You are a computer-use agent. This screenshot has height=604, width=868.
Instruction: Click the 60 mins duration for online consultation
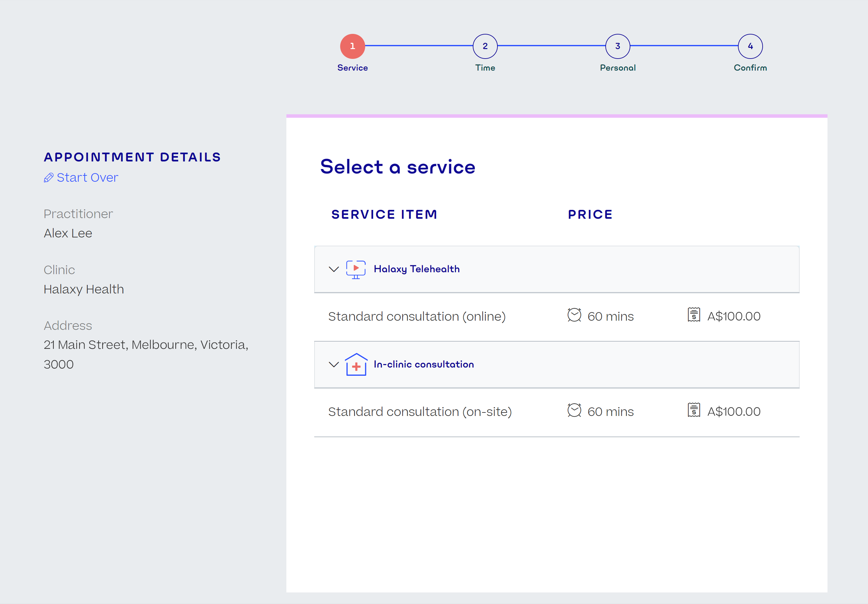coord(610,316)
